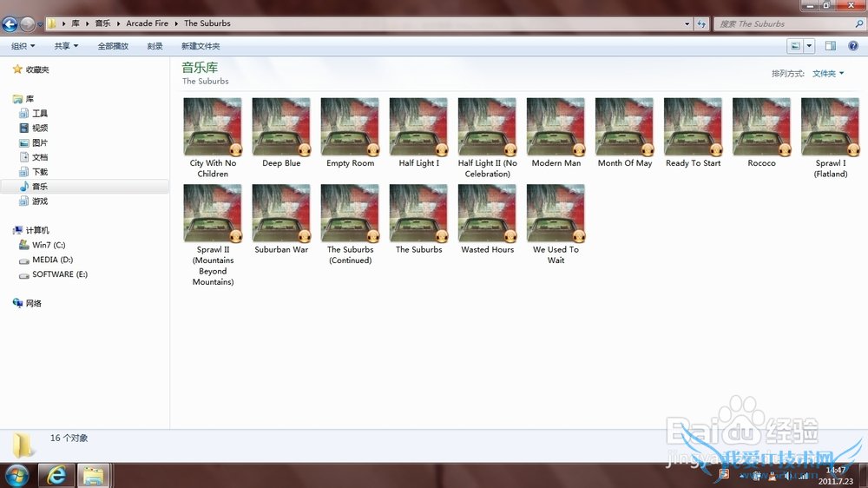Select The Suburbs (Continued) track icon

click(x=350, y=214)
